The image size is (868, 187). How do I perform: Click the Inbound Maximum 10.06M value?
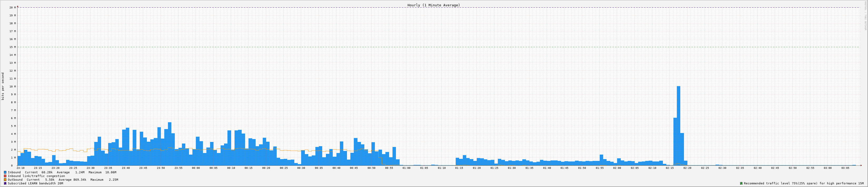point(111,172)
